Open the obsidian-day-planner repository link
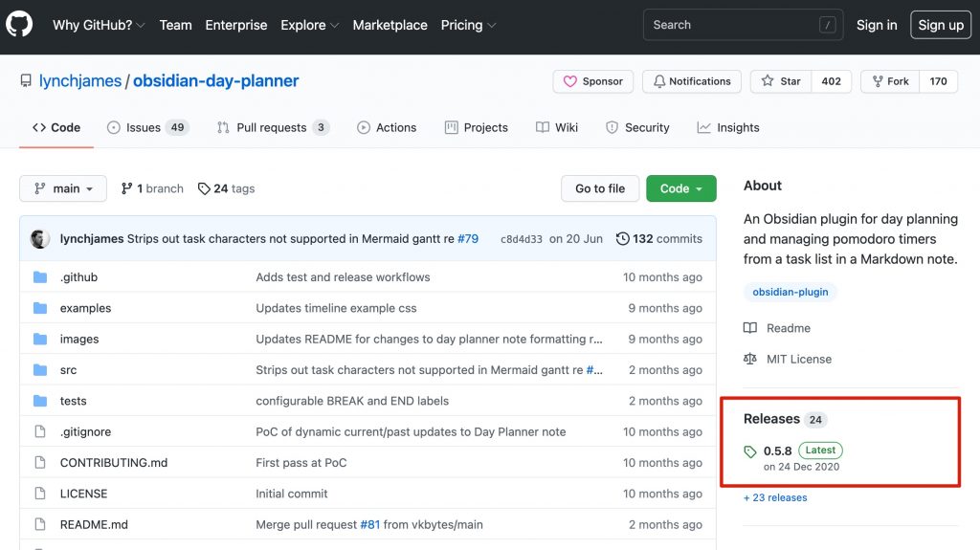Image resolution: width=980 pixels, height=550 pixels. click(215, 81)
